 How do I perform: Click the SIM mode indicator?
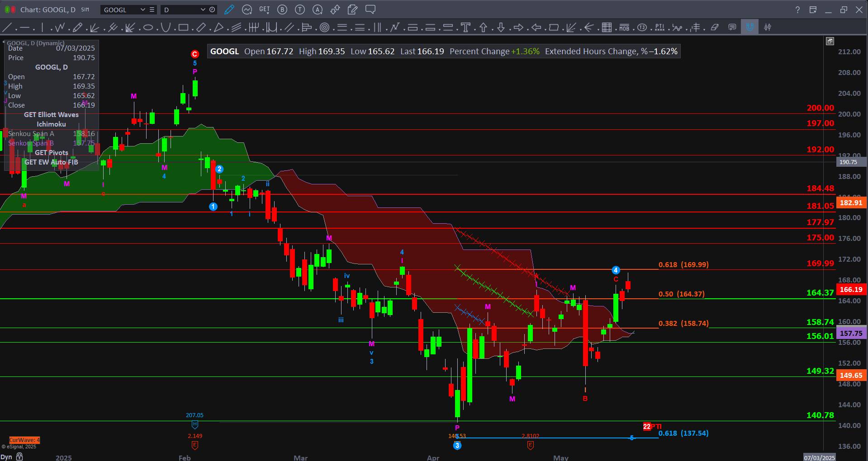[x=85, y=9]
